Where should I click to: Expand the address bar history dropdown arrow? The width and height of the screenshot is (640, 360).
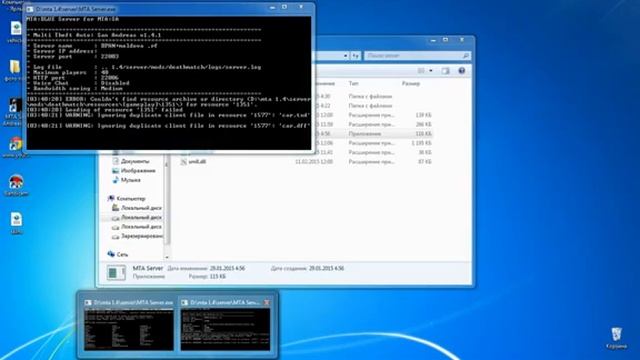[x=346, y=56]
